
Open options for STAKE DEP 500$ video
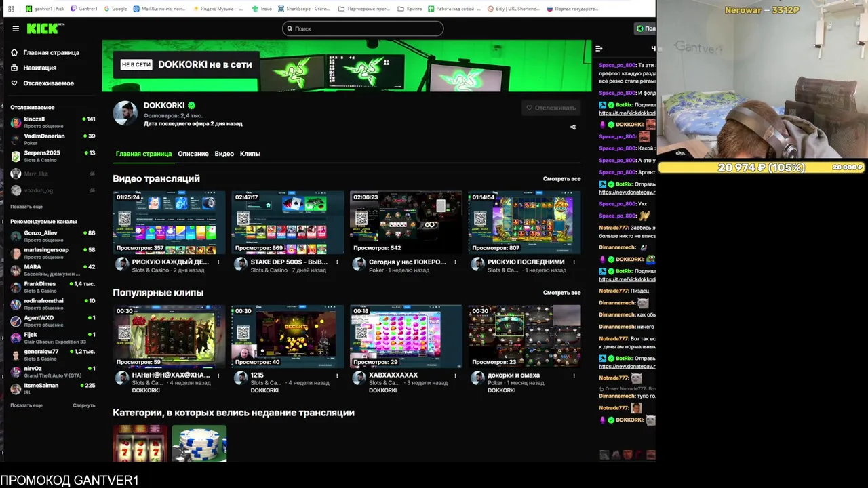tap(337, 262)
